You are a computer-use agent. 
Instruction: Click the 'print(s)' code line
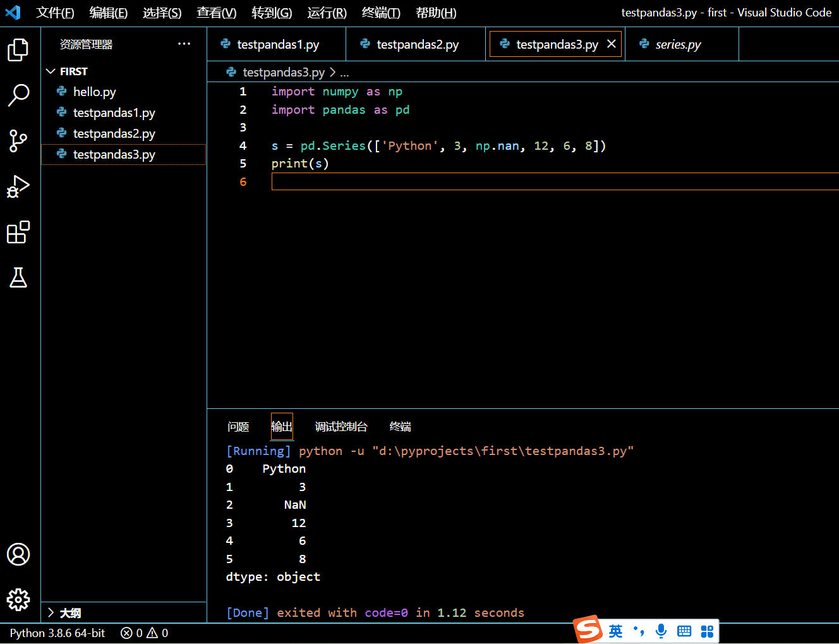point(300,164)
